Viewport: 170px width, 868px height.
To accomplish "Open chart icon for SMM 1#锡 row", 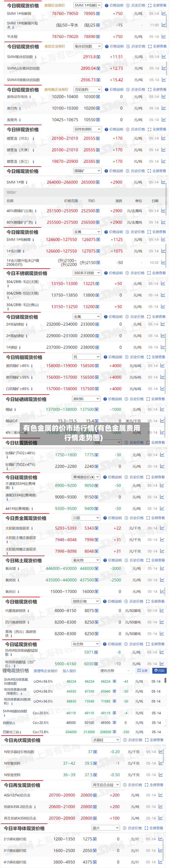I will click(x=163, y=182).
